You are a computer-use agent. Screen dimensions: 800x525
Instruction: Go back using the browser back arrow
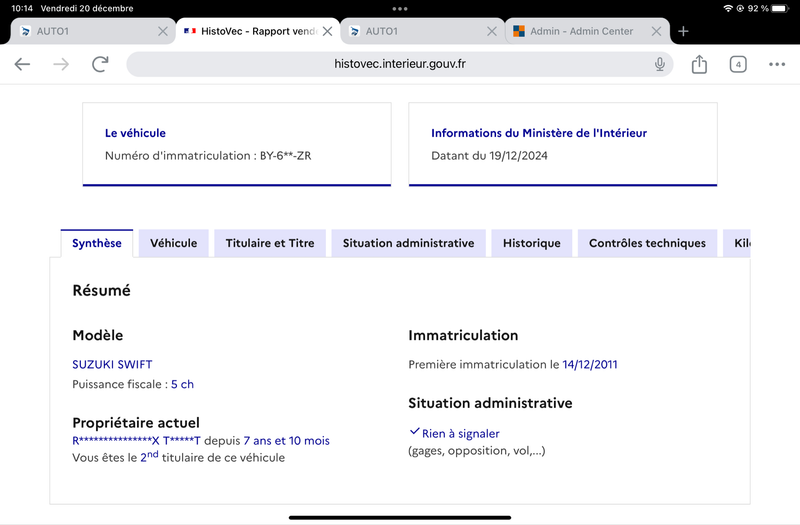pyautogui.click(x=22, y=64)
